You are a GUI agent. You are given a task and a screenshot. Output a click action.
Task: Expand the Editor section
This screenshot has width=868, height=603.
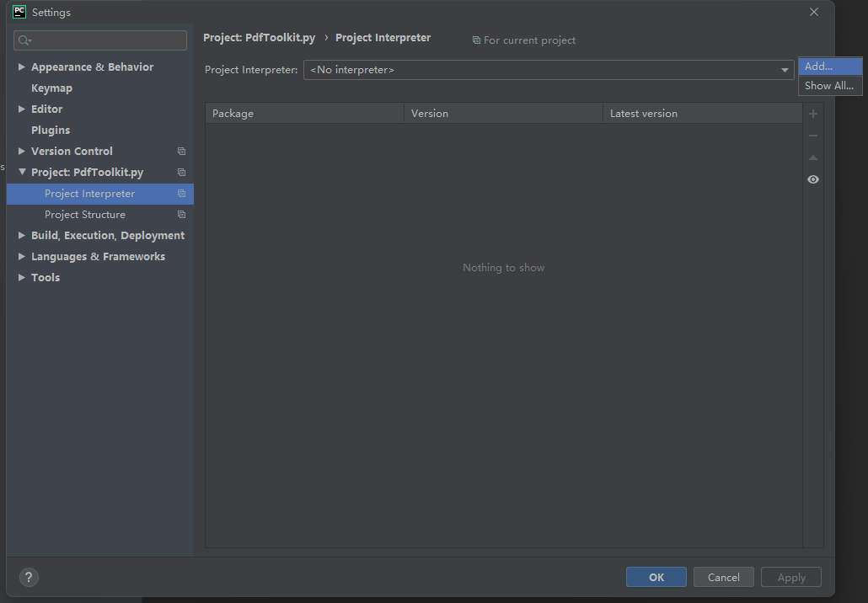(x=22, y=109)
